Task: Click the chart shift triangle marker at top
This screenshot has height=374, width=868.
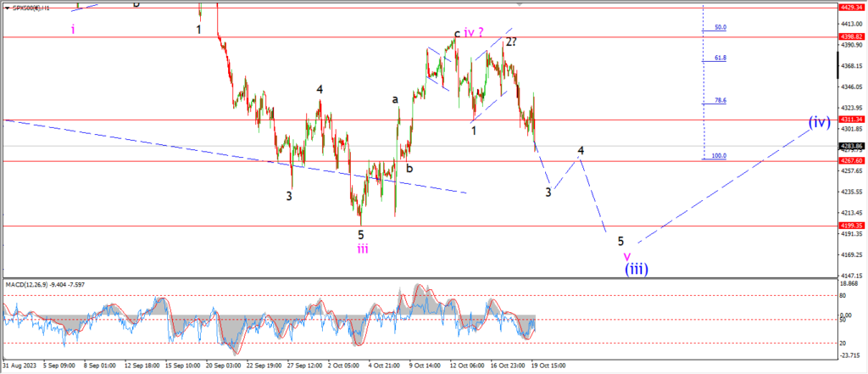Action: pyautogui.click(x=521, y=3)
